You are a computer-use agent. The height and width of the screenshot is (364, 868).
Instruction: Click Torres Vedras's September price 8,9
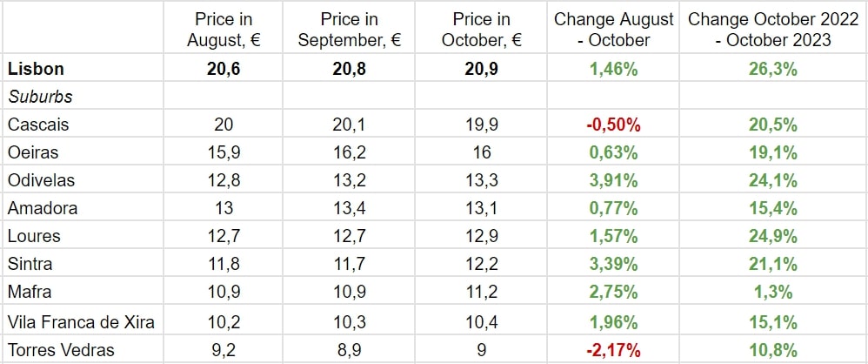coord(349,350)
